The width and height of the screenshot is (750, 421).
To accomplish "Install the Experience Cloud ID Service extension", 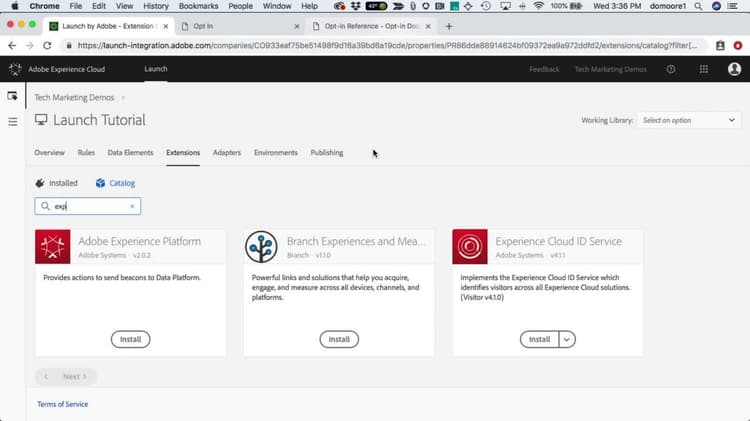I will point(539,339).
